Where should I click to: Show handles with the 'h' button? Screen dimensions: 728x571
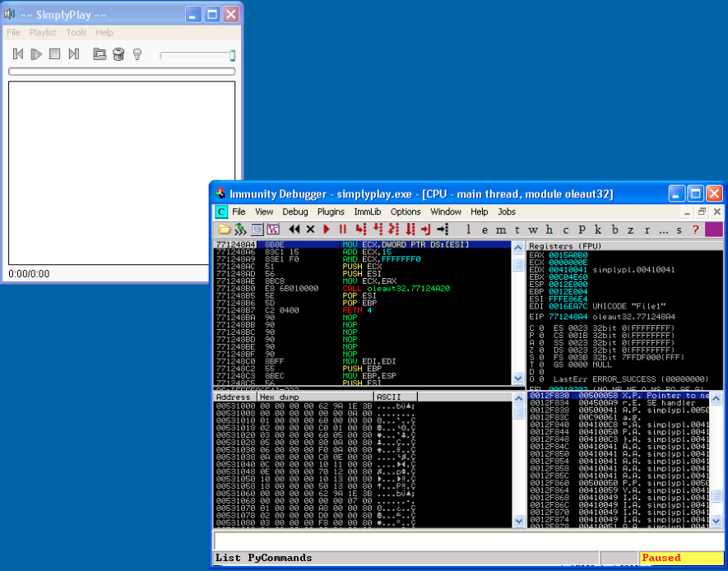pos(549,230)
